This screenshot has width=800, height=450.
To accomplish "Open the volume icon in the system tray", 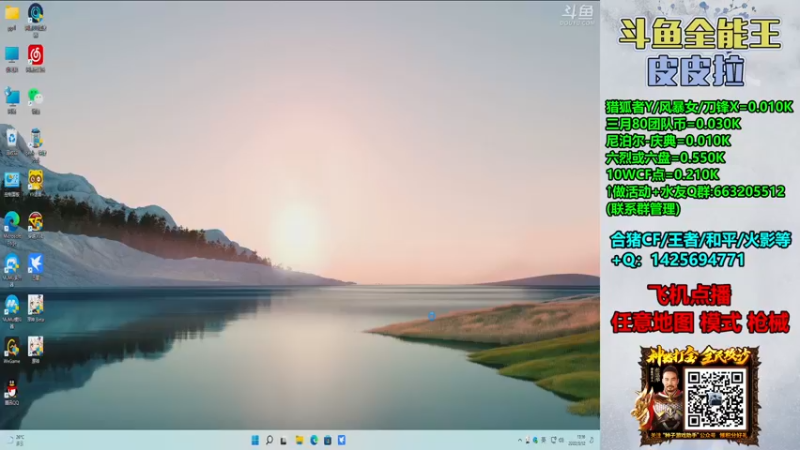I will pyautogui.click(x=561, y=440).
